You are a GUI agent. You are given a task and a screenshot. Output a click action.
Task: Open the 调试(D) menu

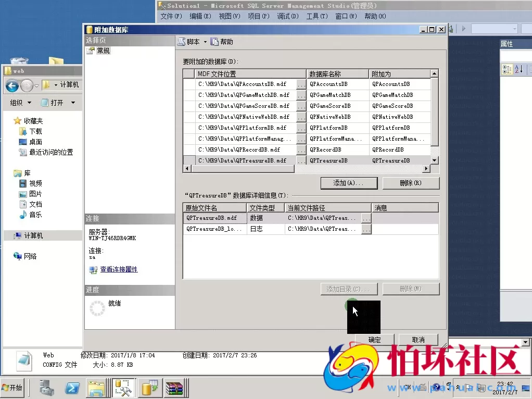pyautogui.click(x=287, y=17)
